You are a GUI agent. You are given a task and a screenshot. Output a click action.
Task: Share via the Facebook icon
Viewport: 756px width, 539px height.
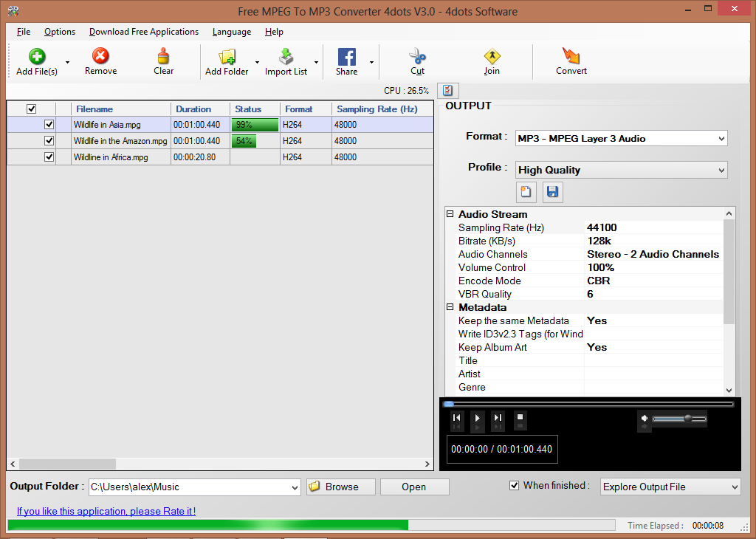tap(346, 56)
